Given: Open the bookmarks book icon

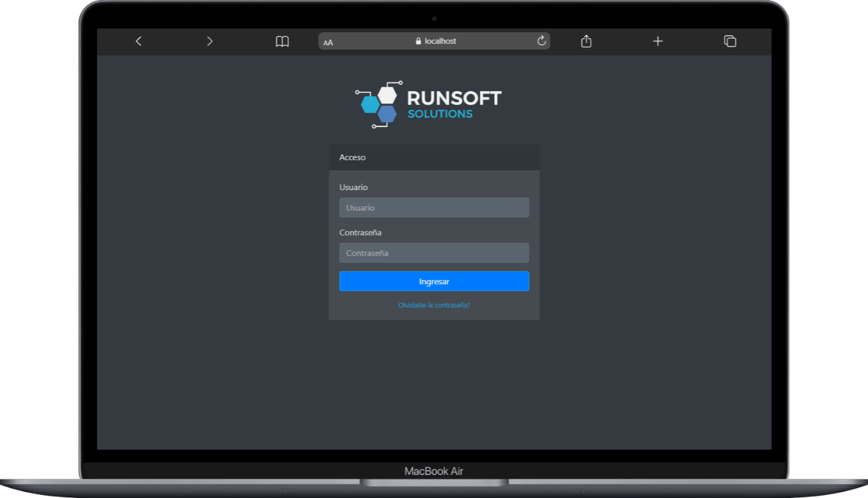Looking at the screenshot, I should (x=282, y=41).
